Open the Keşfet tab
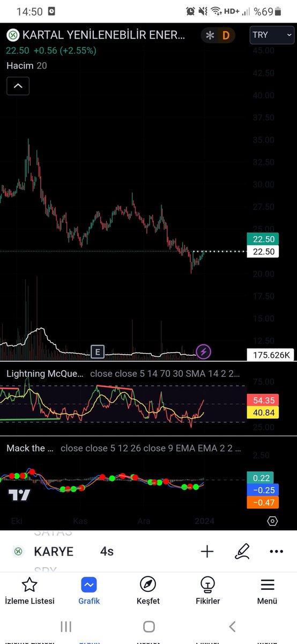Image resolution: width=297 pixels, height=644 pixels. pos(148,591)
